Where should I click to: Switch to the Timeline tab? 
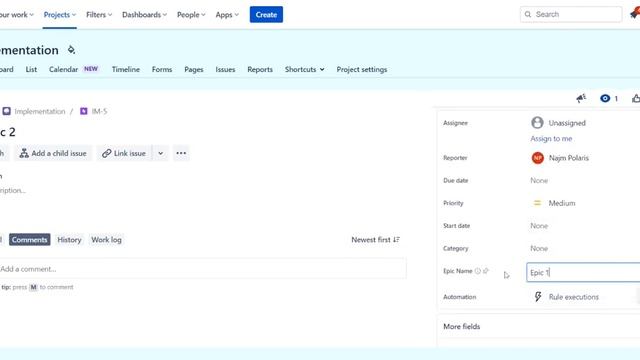point(126,69)
